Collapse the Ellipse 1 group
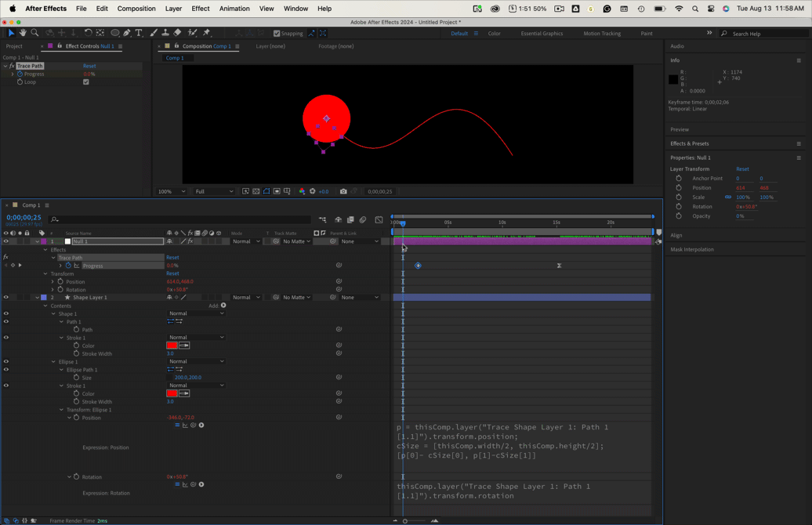This screenshot has height=525, width=812. (x=53, y=361)
